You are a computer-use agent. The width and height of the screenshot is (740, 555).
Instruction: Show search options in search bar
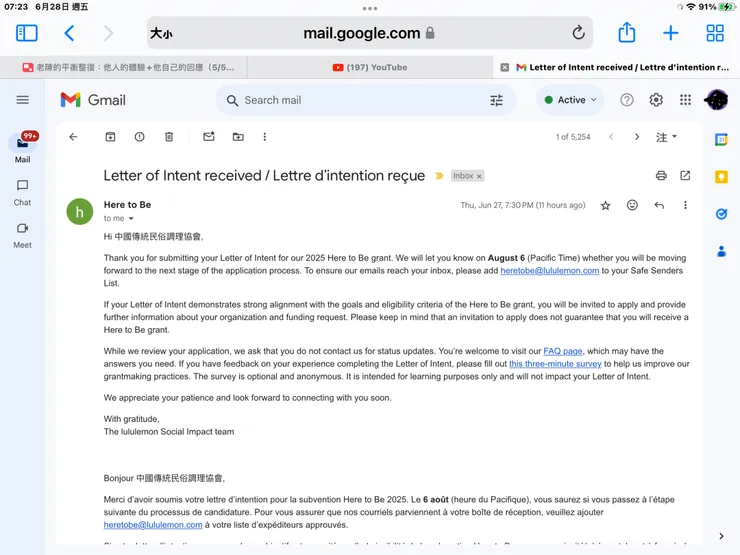pyautogui.click(x=496, y=100)
